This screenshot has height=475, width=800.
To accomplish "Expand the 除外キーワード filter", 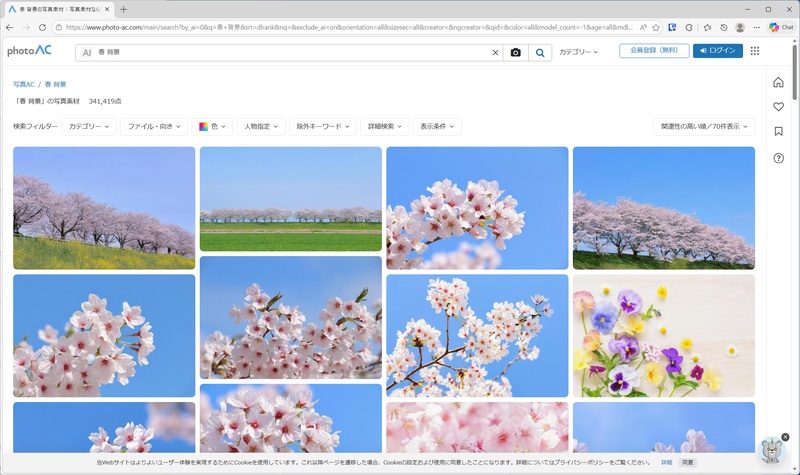I will [323, 127].
